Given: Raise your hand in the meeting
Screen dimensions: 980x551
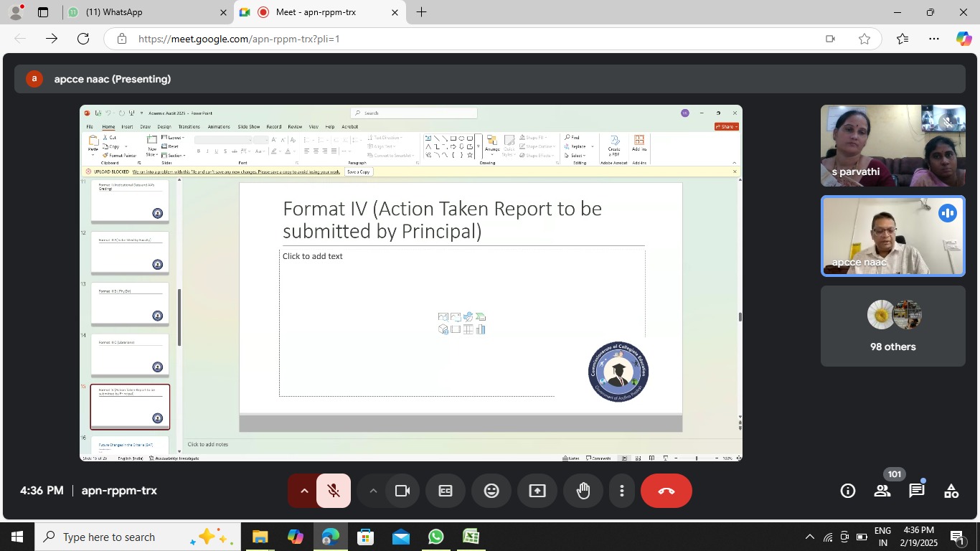Looking at the screenshot, I should [x=583, y=491].
